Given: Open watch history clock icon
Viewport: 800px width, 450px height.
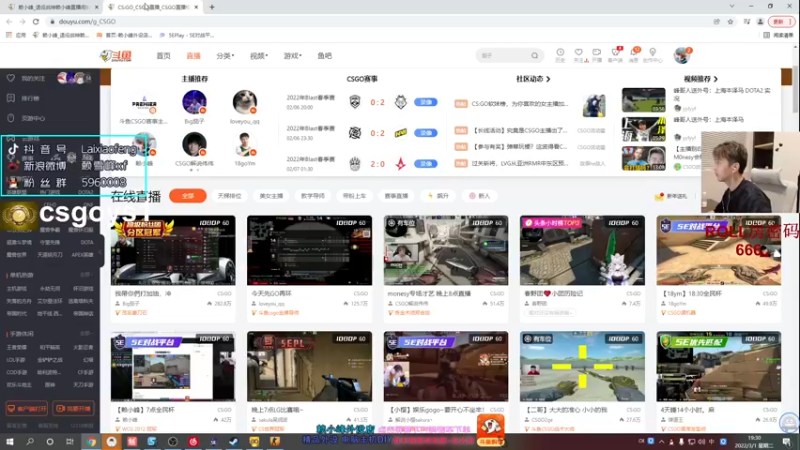Looking at the screenshot, I should 560,55.
